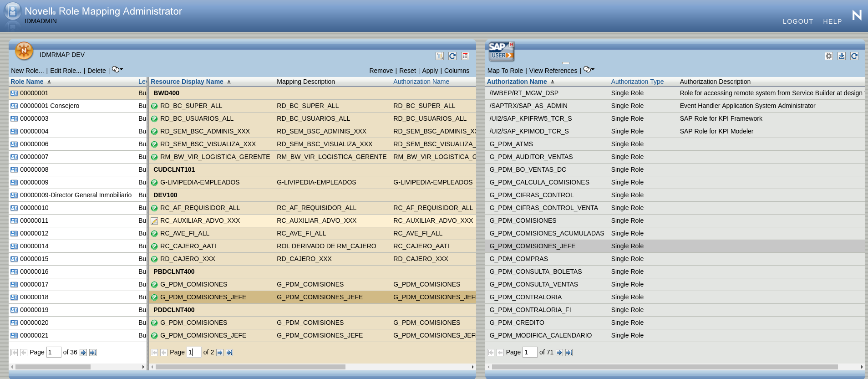This screenshot has width=868, height=379.
Task: Sort roles by Role Name column
Action: [x=27, y=82]
